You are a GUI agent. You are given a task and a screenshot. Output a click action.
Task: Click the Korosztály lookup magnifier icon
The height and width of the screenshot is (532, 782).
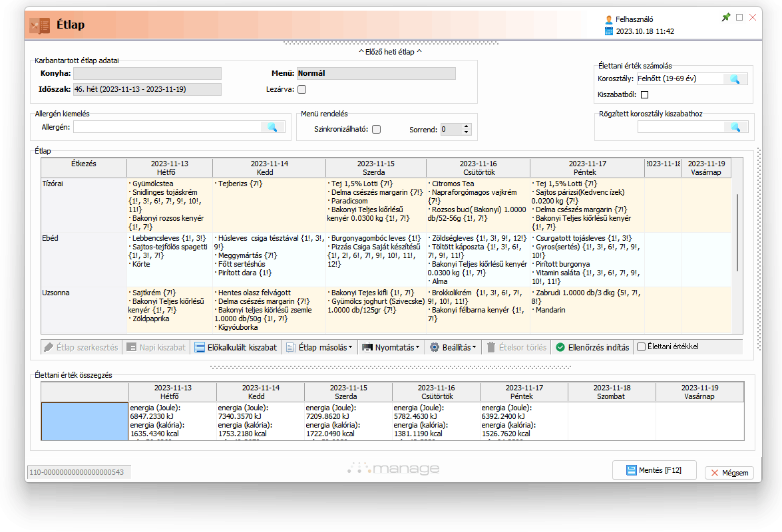point(735,79)
